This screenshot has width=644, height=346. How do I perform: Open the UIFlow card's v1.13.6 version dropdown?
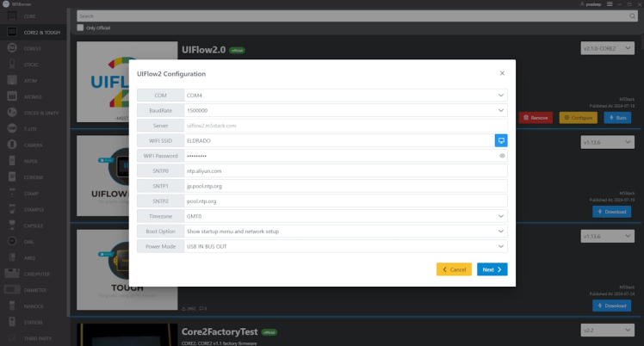[x=607, y=142]
